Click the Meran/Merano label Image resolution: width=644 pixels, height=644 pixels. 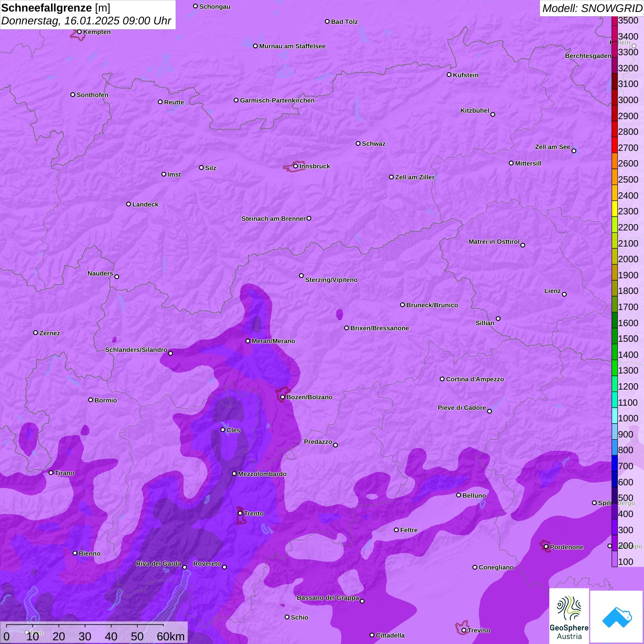point(273,341)
